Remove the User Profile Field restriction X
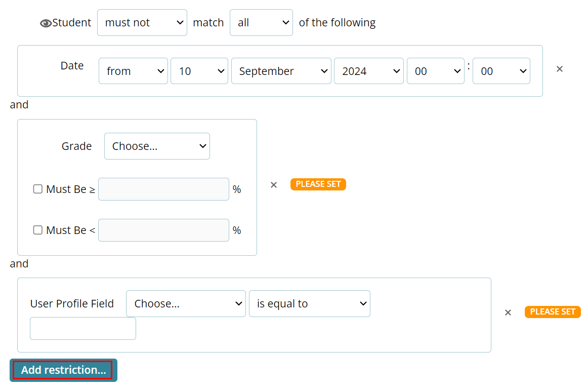 pyautogui.click(x=508, y=312)
